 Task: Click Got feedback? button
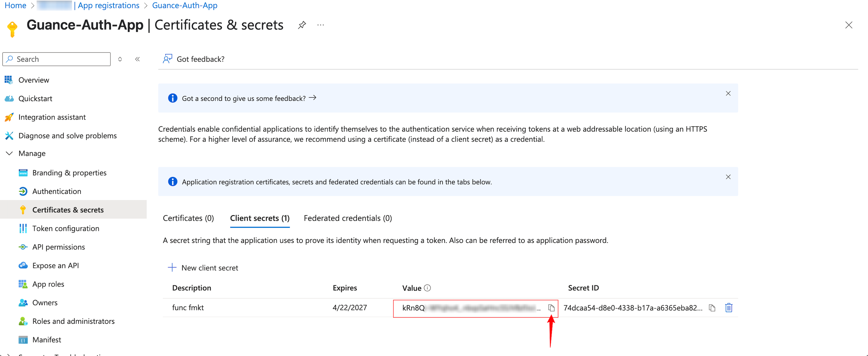(x=194, y=59)
